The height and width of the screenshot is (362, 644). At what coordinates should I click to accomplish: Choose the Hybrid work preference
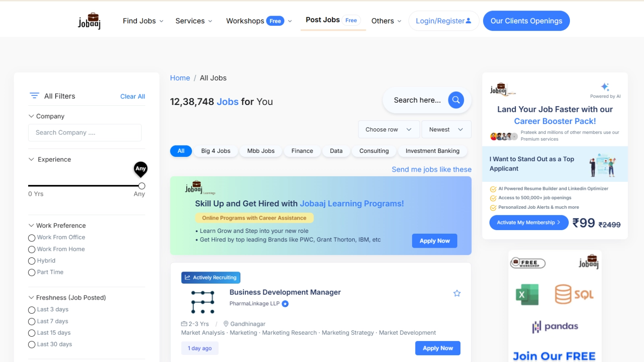(32, 261)
